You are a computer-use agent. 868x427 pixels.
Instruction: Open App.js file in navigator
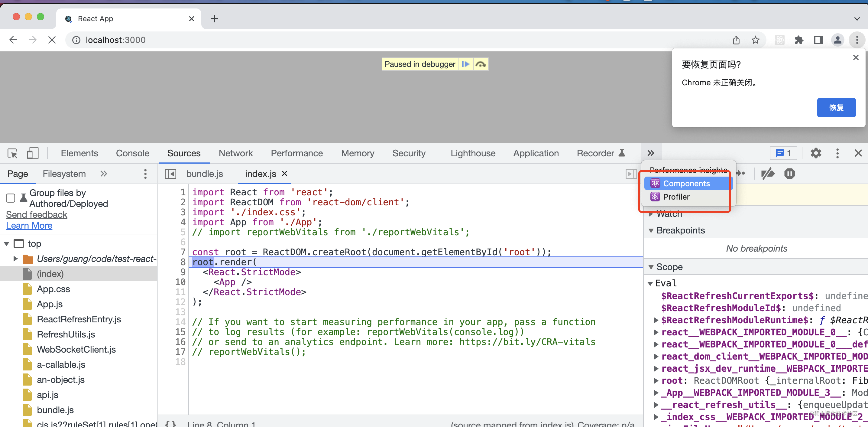coord(50,304)
